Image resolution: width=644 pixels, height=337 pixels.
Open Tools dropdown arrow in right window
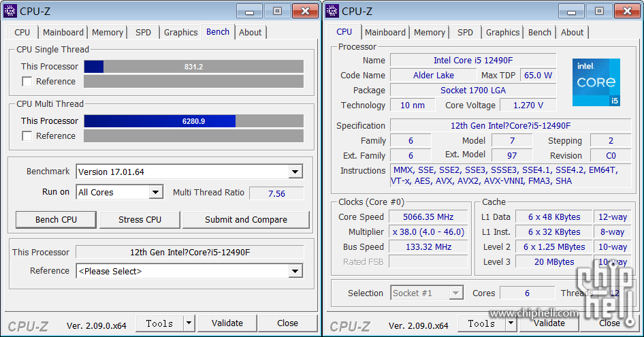point(511,323)
